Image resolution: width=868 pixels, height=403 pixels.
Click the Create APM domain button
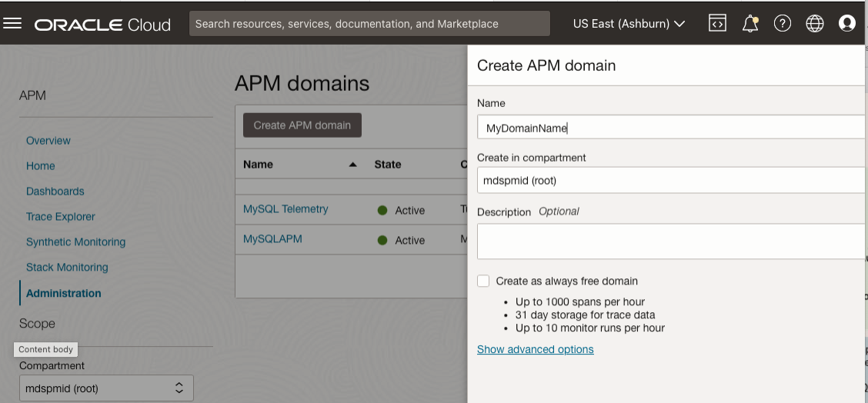[x=302, y=125]
